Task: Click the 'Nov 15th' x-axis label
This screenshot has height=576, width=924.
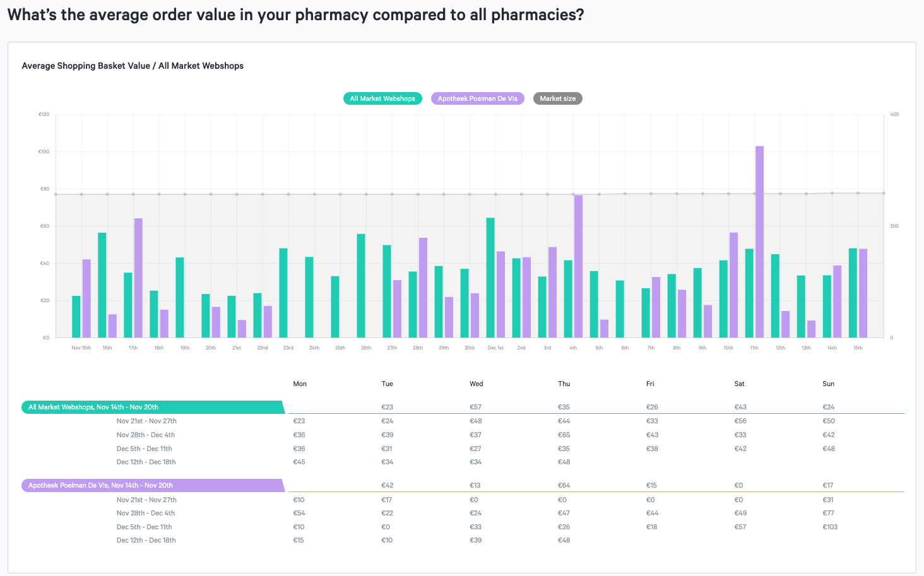Action: [x=81, y=348]
